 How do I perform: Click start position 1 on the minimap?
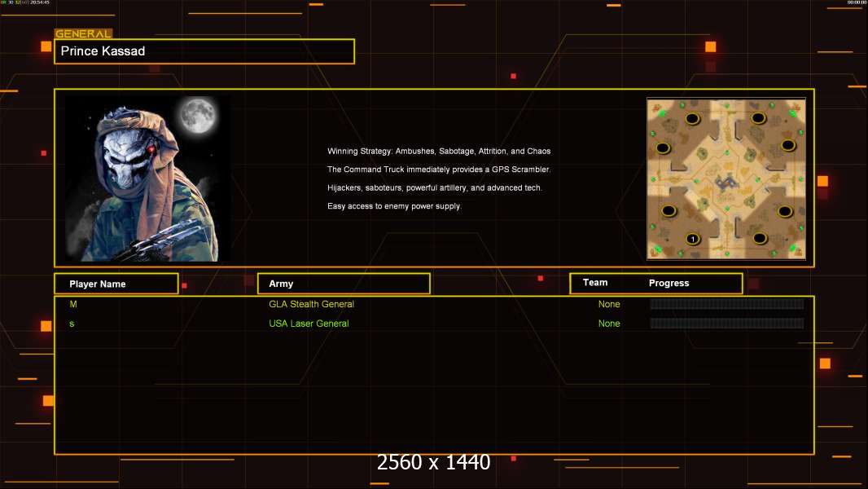pyautogui.click(x=692, y=239)
